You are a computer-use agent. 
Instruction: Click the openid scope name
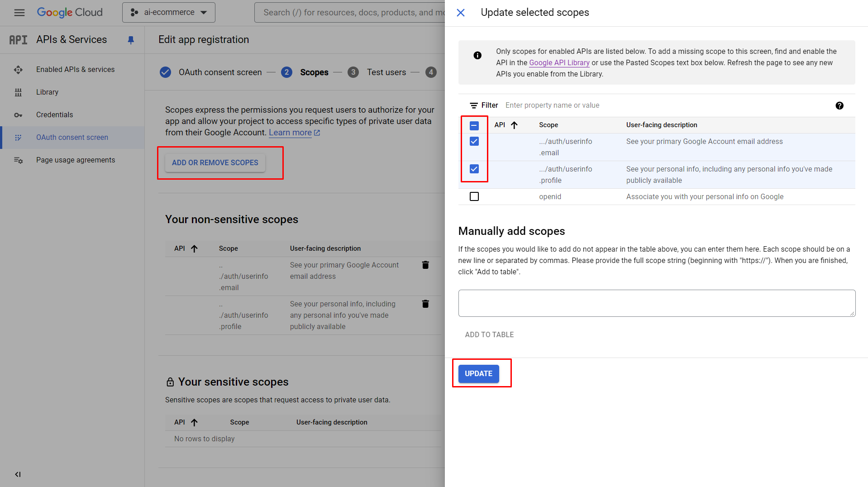550,197
